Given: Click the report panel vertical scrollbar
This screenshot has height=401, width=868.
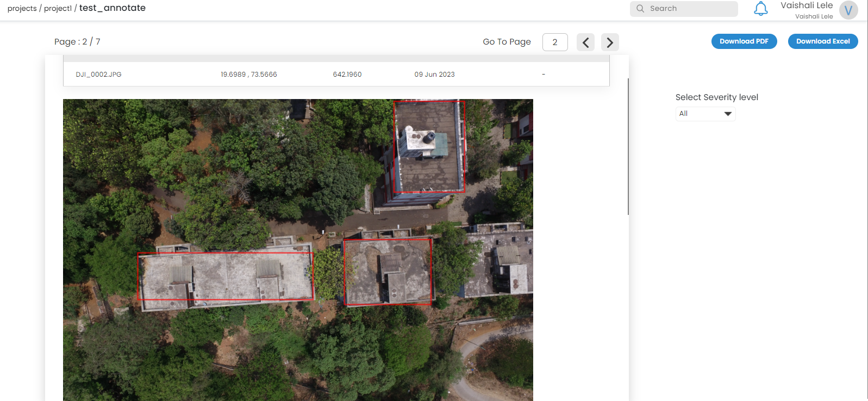Looking at the screenshot, I should coord(628,147).
